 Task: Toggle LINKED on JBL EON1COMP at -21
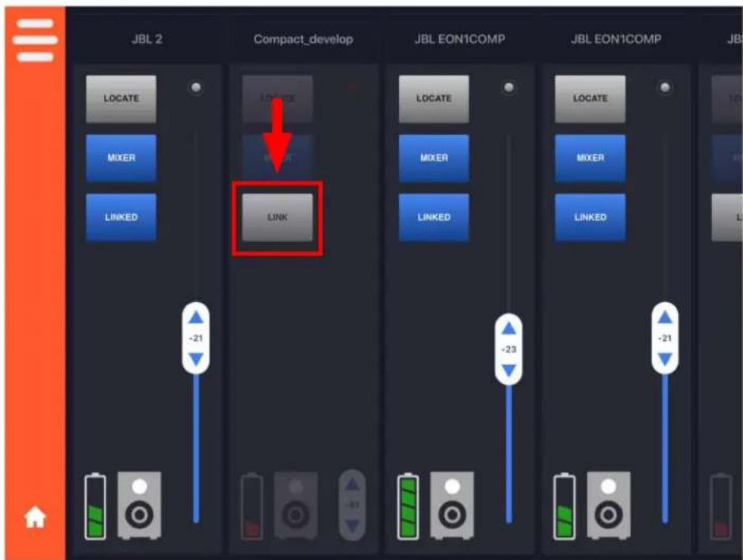pos(590,217)
